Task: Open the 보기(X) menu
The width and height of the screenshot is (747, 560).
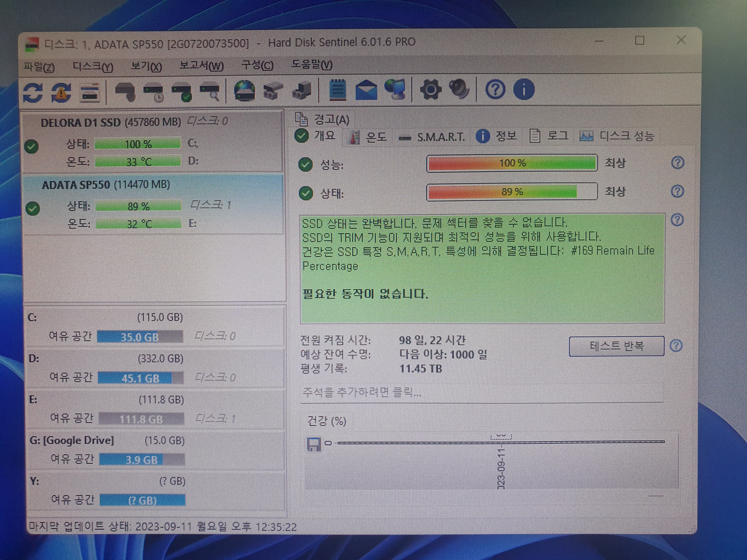Action: click(147, 66)
